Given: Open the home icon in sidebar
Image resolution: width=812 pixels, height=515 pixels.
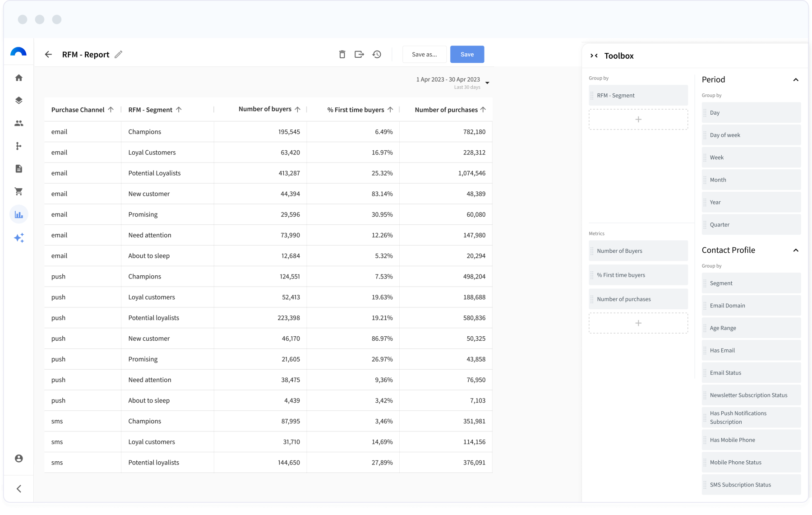Looking at the screenshot, I should [19, 78].
